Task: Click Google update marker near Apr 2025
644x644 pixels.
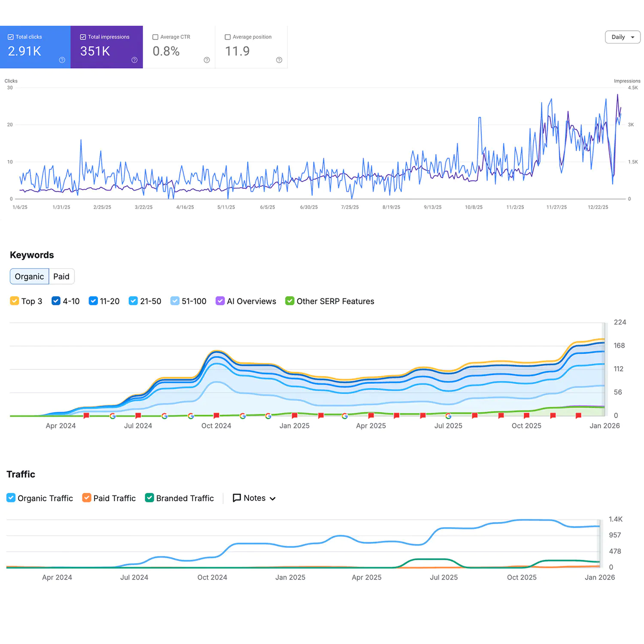Action: (x=345, y=416)
